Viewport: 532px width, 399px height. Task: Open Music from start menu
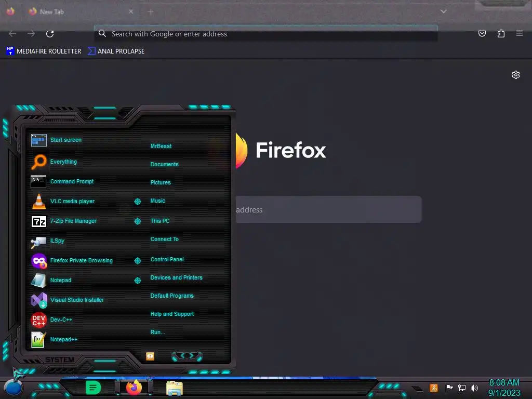point(158,201)
